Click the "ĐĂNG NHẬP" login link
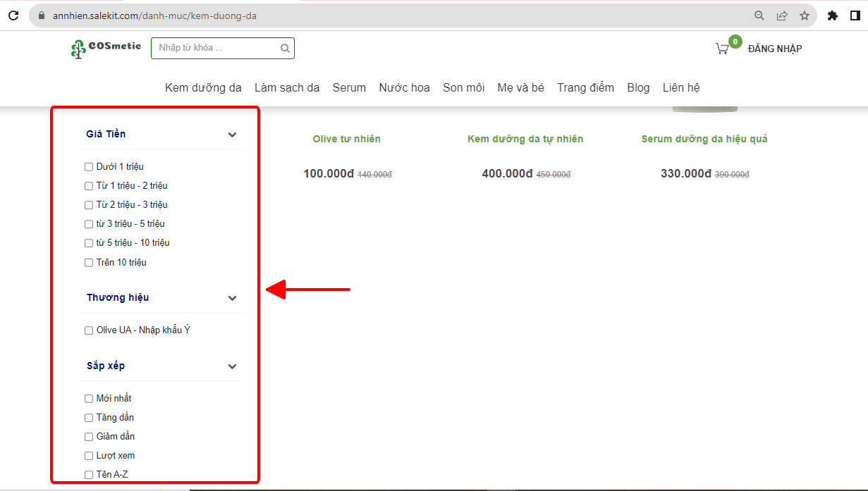Screen dimensions: 868x491 point(774,49)
